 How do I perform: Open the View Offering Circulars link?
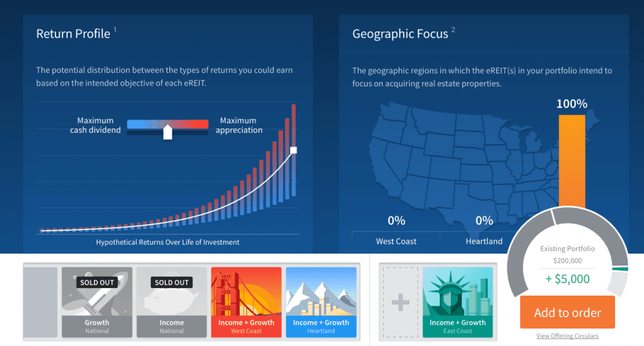click(567, 336)
